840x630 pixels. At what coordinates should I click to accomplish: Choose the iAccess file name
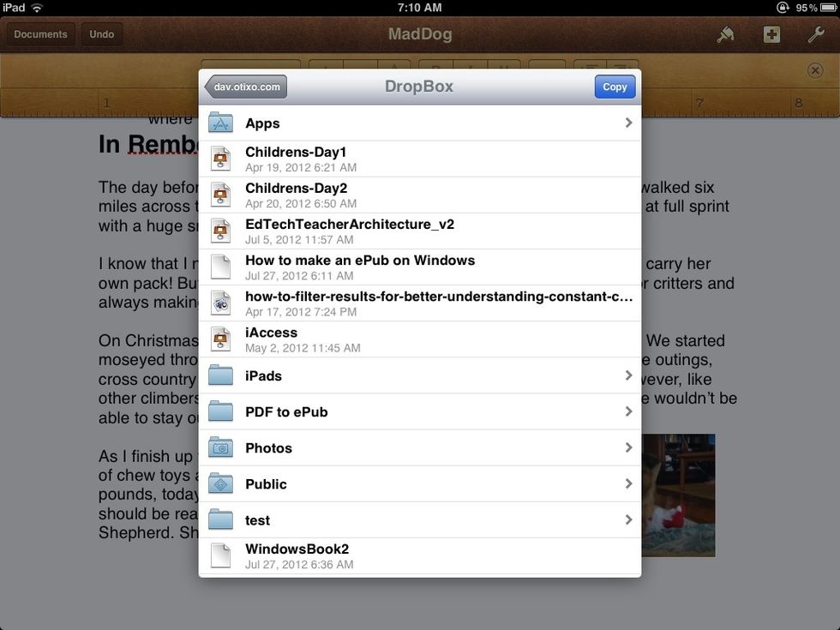(x=271, y=333)
